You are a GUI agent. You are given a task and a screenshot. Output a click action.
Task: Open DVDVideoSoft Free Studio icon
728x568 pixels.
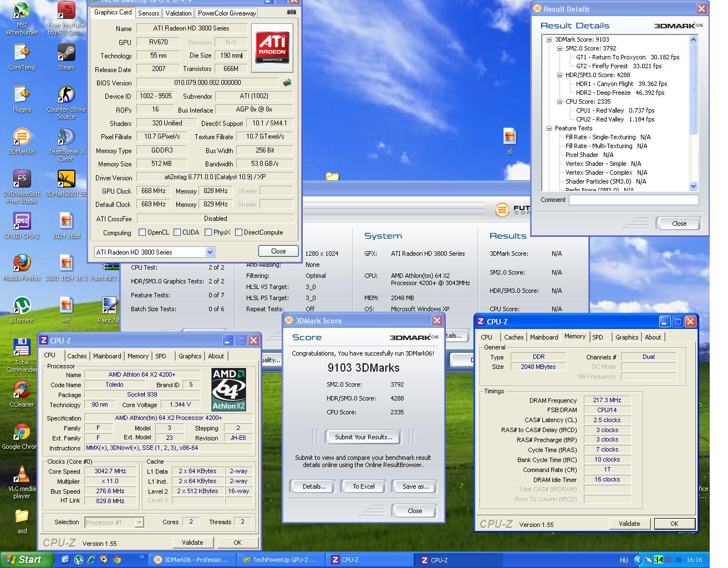tap(22, 187)
